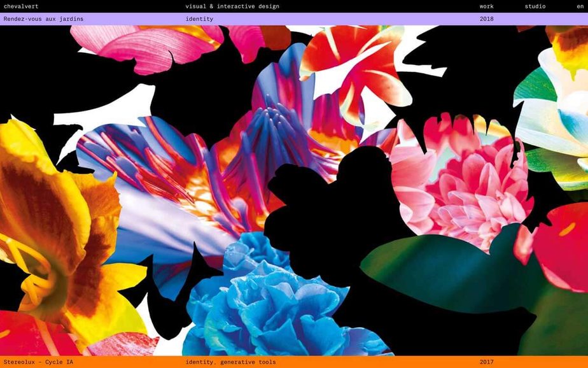
Task: Open the 'Rendez-vous aux jardins' project title
Action: [43, 19]
